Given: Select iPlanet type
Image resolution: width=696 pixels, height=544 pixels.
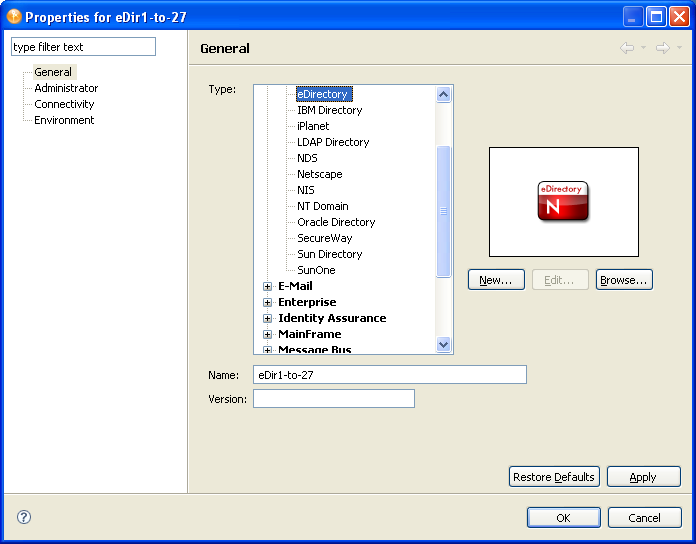Looking at the screenshot, I should point(313,126).
